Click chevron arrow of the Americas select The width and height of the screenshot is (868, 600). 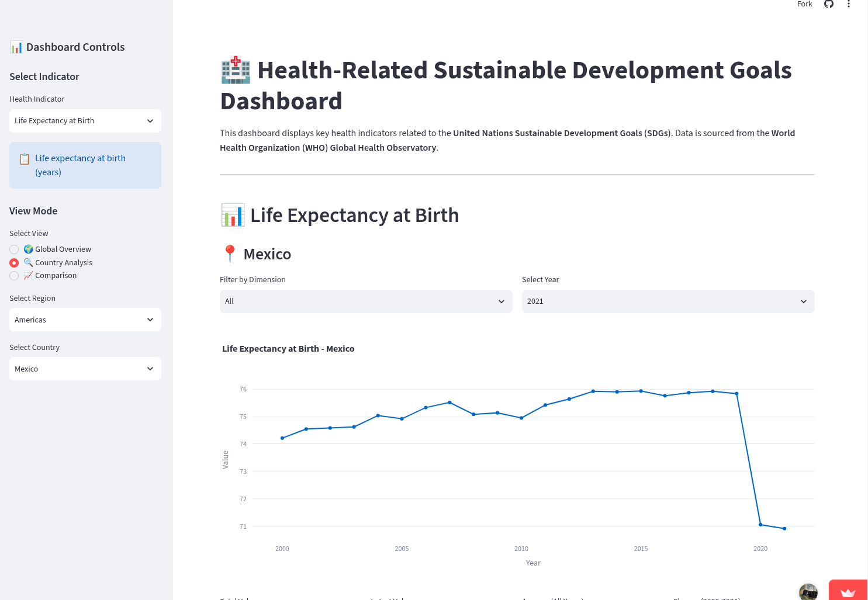click(150, 320)
